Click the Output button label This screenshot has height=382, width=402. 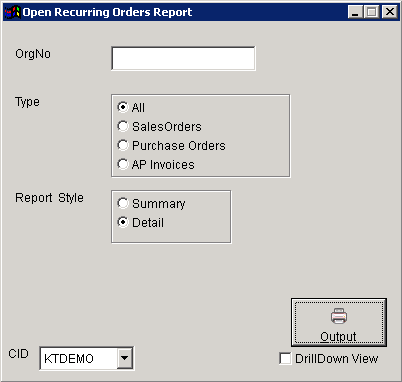[x=338, y=336]
